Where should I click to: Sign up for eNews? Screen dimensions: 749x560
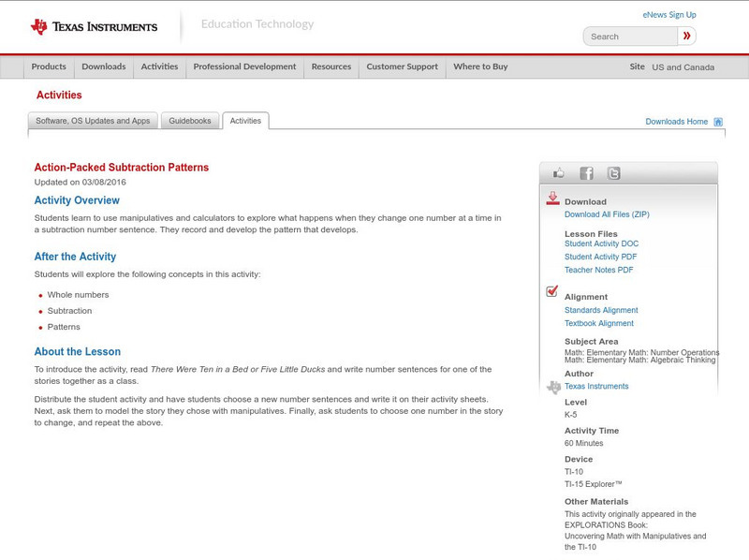click(668, 13)
